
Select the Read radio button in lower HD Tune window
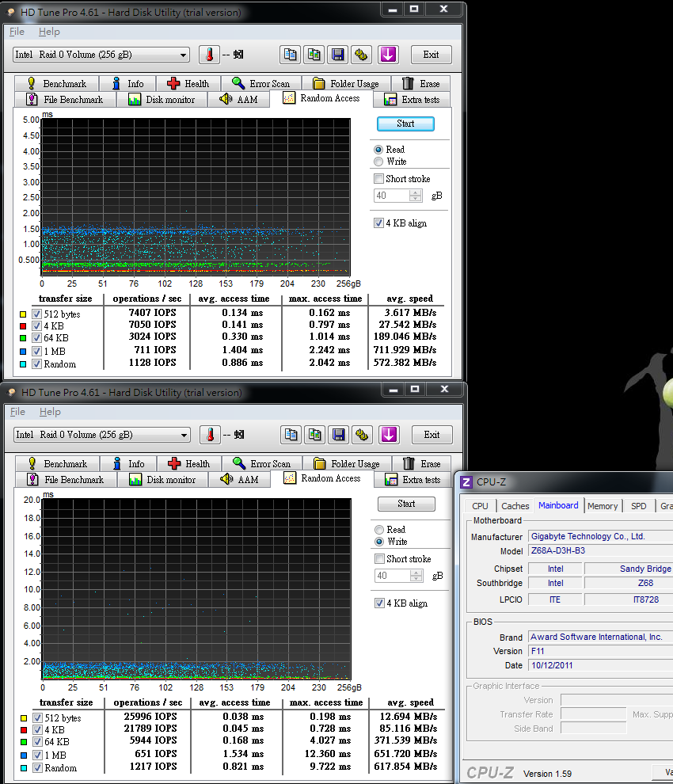click(379, 530)
